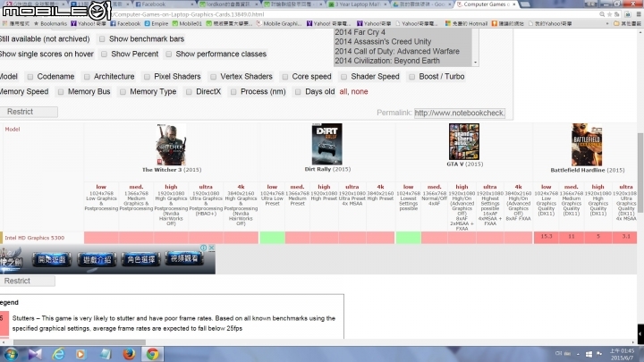Select the Computer Games tab
This screenshot has width=644, height=362.
pos(486,4)
